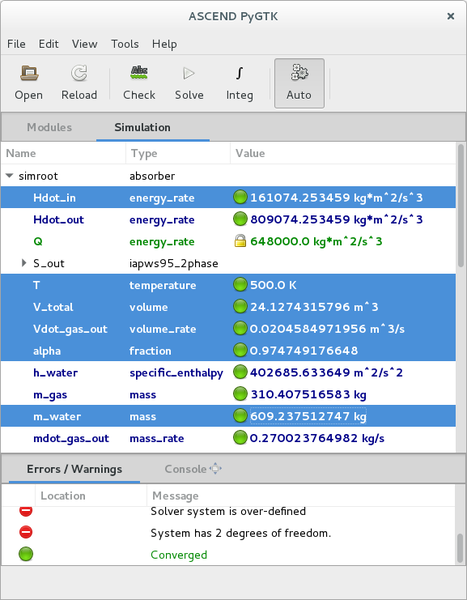467x600 pixels.
Task: Click green status icon of m_gas
Action: tap(240, 394)
